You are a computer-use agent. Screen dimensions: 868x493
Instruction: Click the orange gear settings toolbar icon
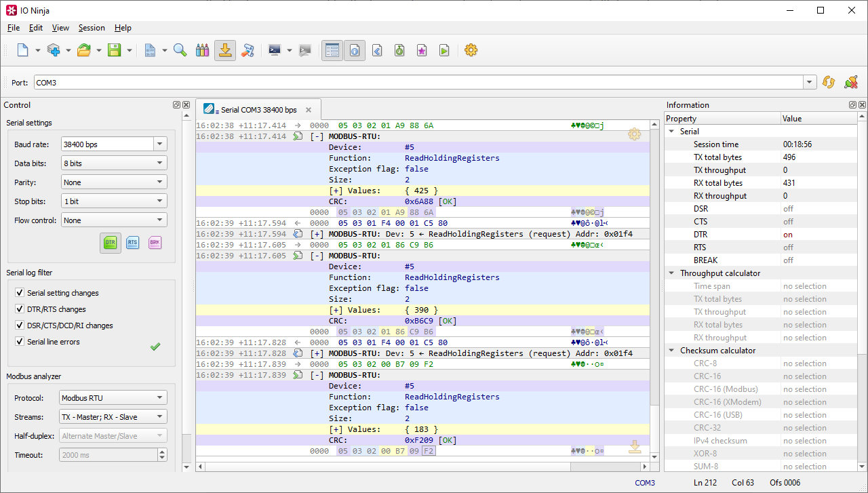coord(471,50)
